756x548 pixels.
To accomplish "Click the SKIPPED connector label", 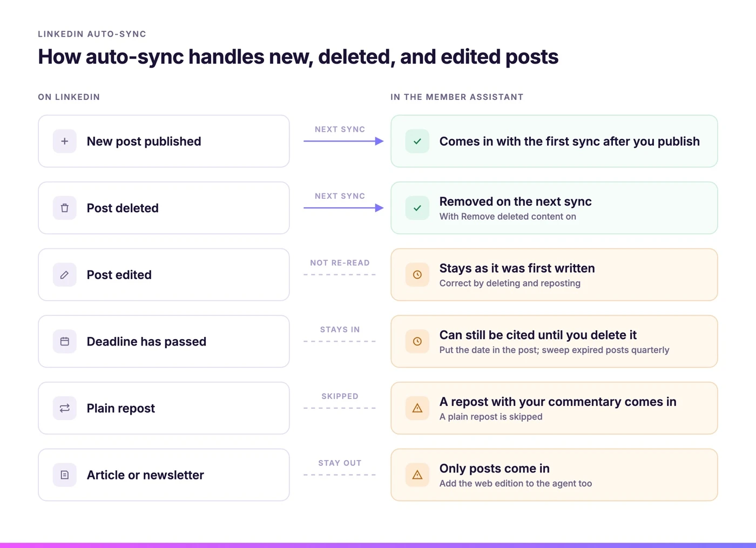I will (340, 396).
